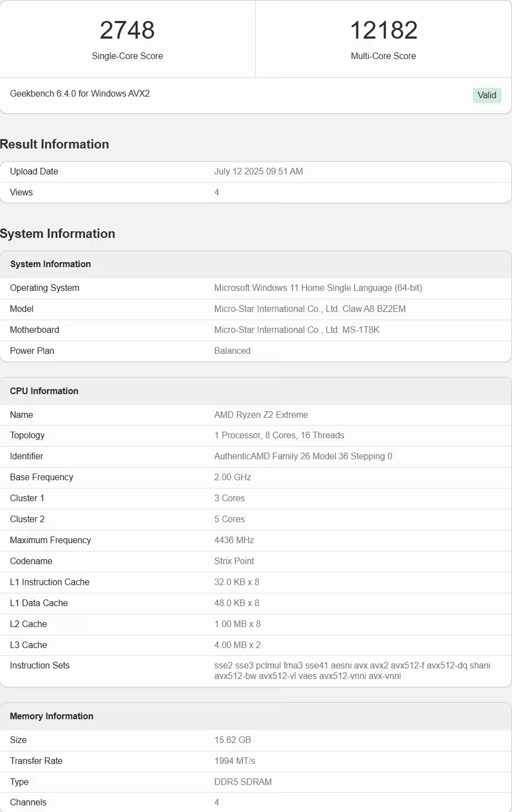Click the Maximum Frequency value 4436 MHz
This screenshot has width=512, height=812.
(x=234, y=540)
